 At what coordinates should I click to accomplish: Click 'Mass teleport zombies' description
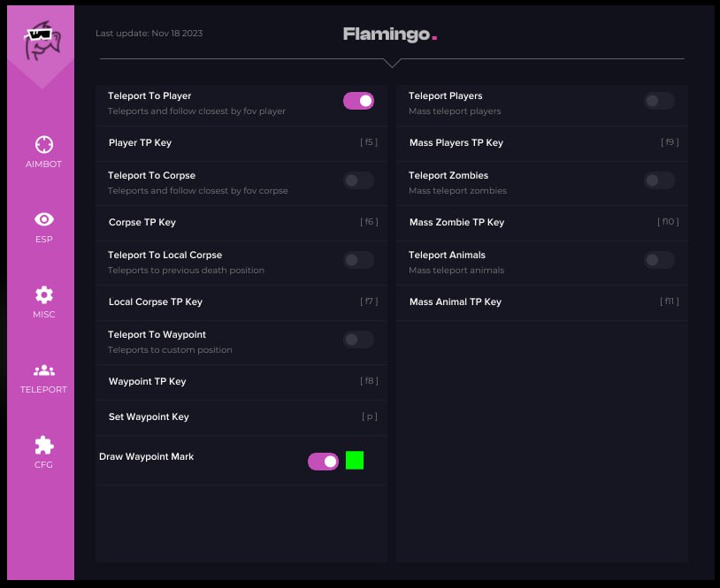(x=458, y=190)
